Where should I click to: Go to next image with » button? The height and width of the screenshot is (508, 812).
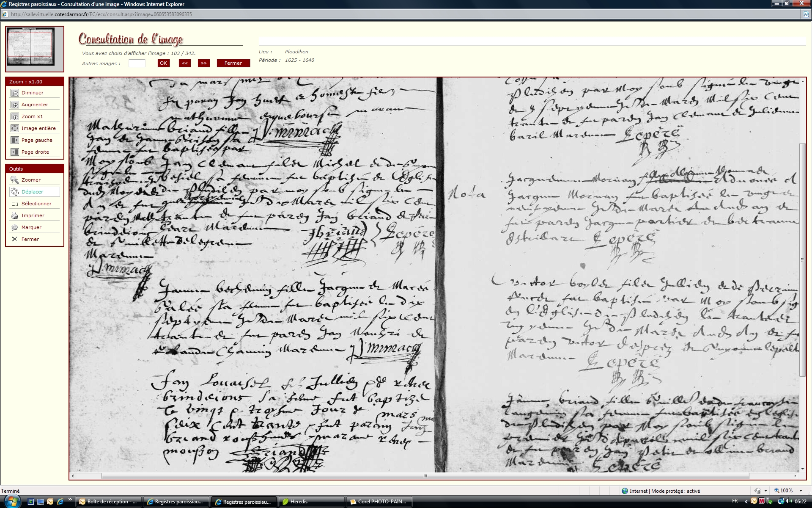[204, 63]
